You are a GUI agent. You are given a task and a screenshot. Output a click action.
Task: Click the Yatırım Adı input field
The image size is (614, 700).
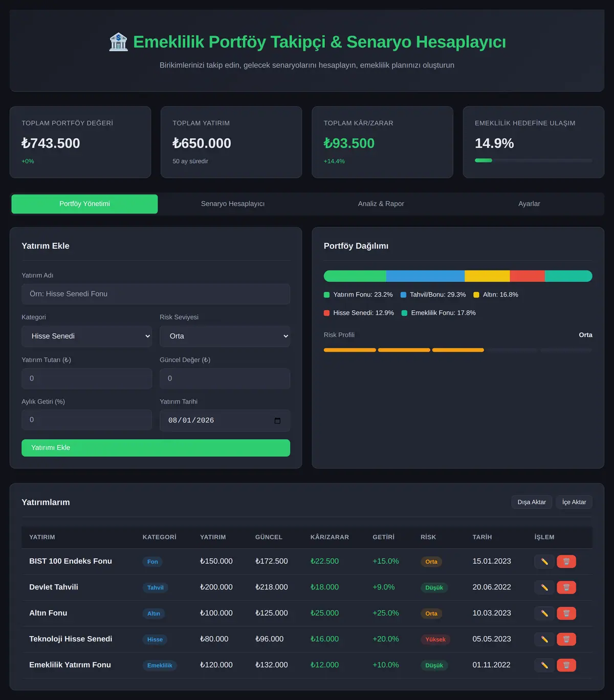click(x=156, y=294)
